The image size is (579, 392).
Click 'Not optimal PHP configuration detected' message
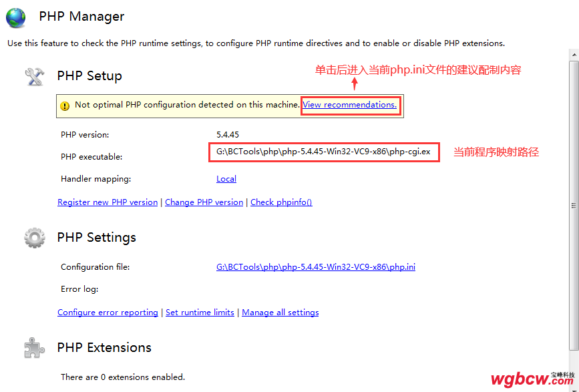[x=187, y=105]
